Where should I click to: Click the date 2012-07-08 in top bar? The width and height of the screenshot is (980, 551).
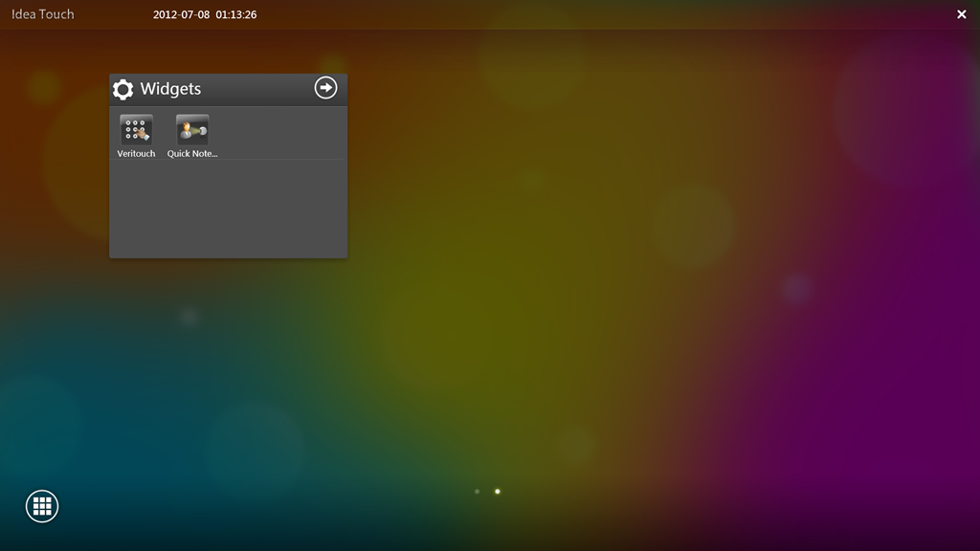(181, 15)
